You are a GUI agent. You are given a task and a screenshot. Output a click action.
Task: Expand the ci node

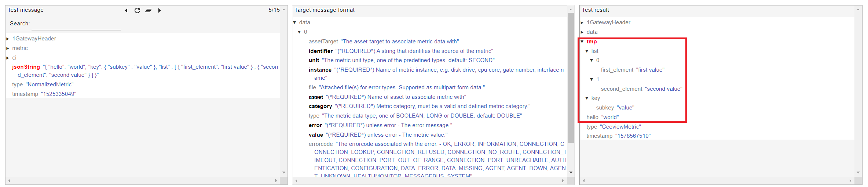point(8,58)
